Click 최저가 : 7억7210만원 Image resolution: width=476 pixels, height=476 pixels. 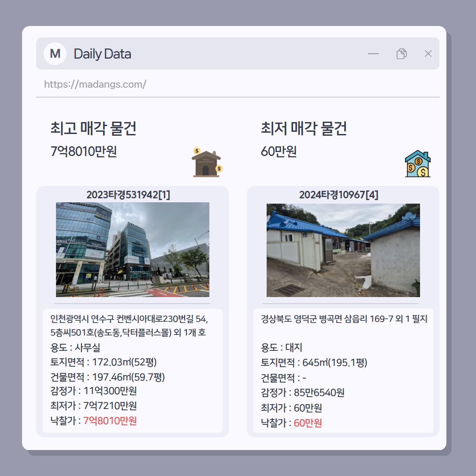[93, 405]
